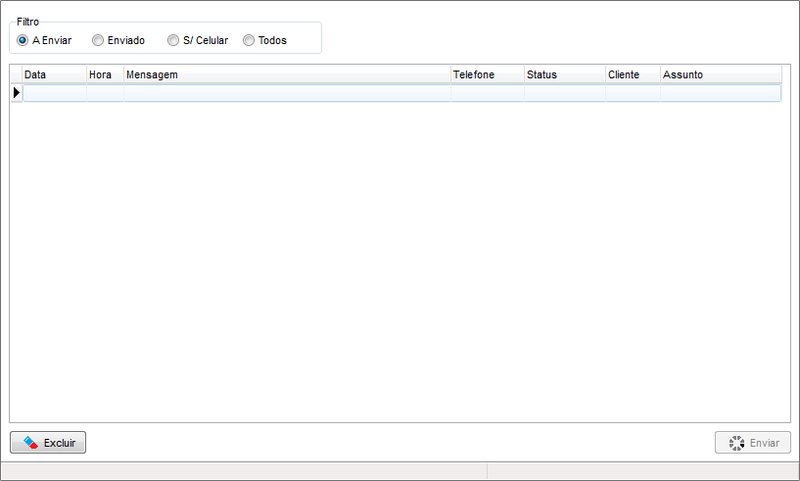This screenshot has width=800, height=481.
Task: Select the S/ Celular filter option
Action: tap(174, 40)
